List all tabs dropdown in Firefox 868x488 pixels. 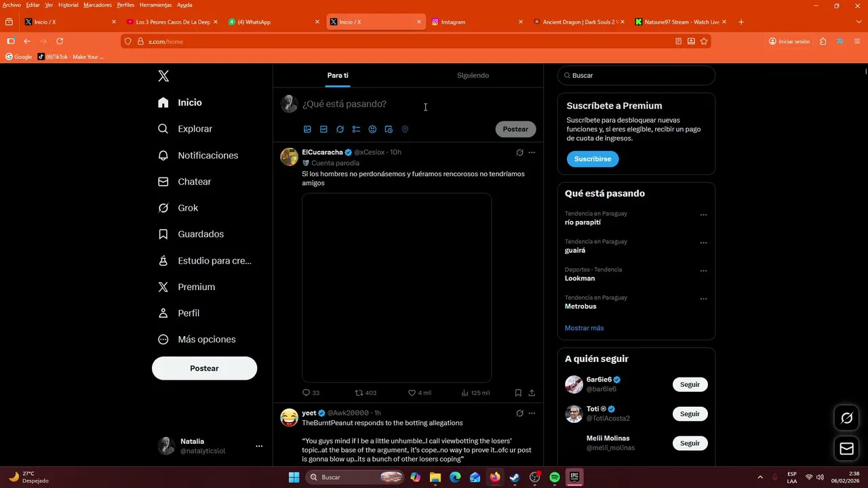click(859, 22)
